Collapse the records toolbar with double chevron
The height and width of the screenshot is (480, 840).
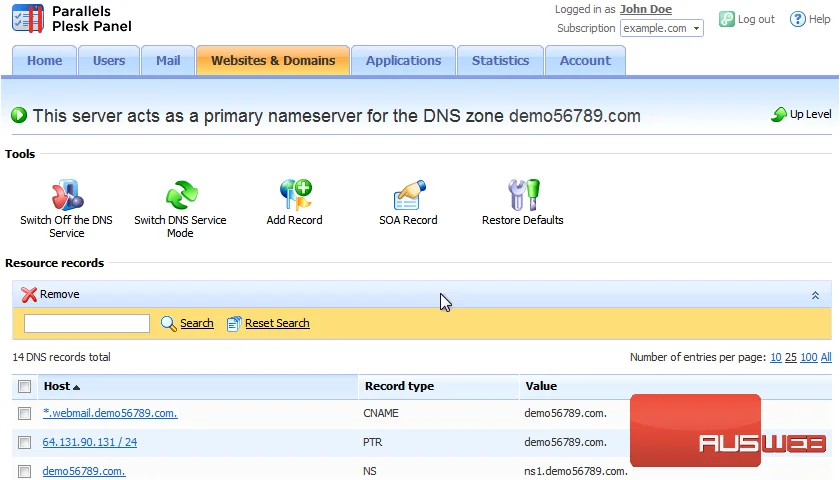click(815, 295)
